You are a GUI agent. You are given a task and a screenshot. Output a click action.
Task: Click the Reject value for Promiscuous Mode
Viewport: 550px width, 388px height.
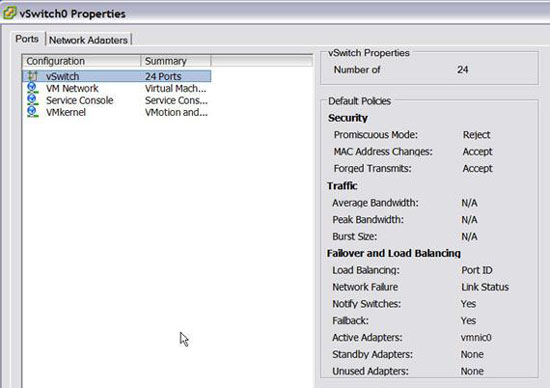tap(476, 135)
